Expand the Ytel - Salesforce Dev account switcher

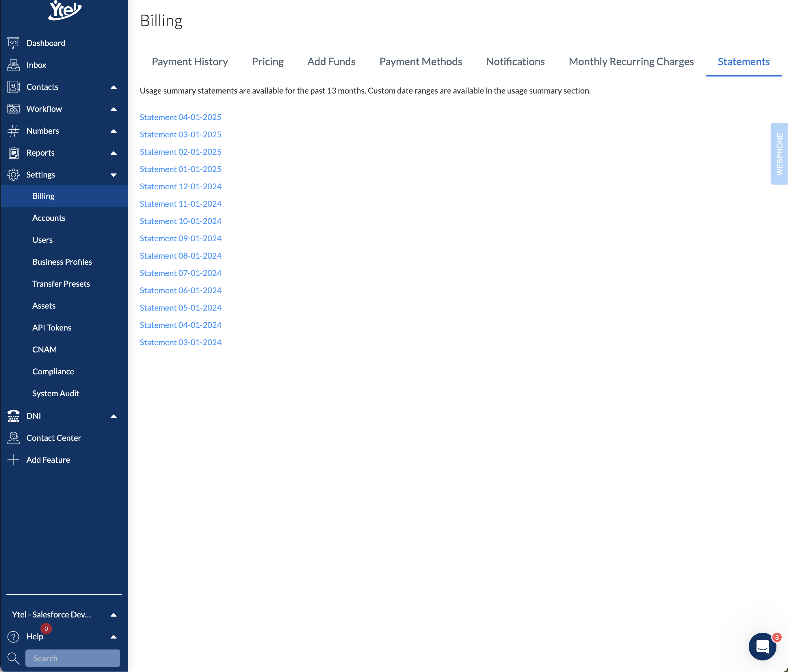click(113, 615)
